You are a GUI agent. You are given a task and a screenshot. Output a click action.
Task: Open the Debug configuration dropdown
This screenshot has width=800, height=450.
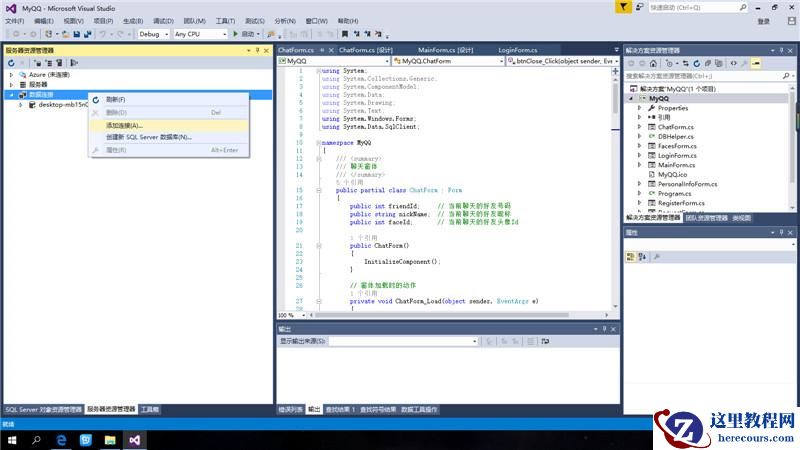153,34
